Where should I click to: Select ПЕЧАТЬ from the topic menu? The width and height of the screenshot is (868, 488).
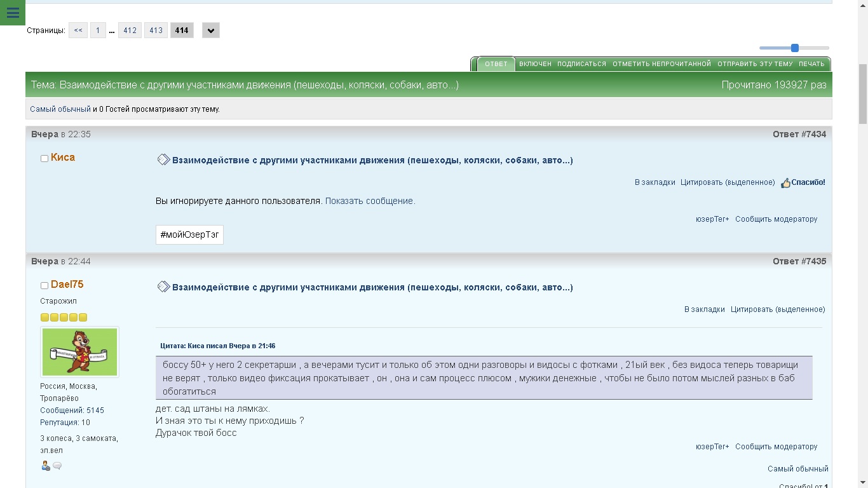tap(811, 64)
